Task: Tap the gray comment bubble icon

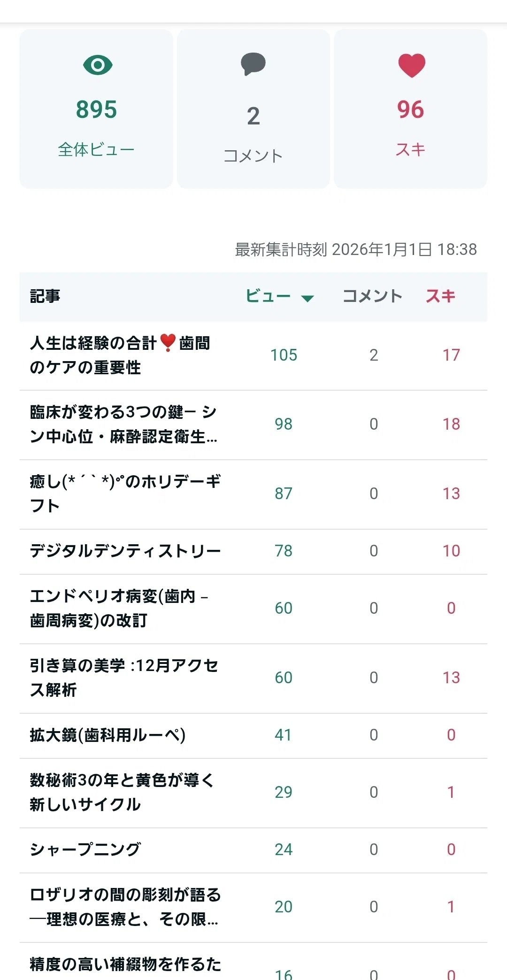Action: (253, 64)
